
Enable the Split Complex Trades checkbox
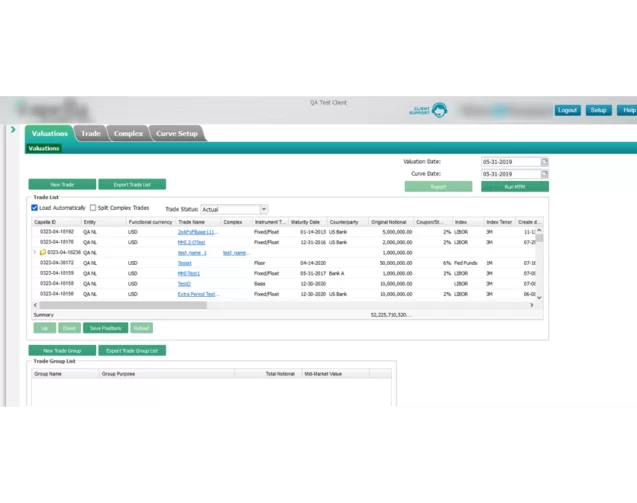pyautogui.click(x=93, y=208)
